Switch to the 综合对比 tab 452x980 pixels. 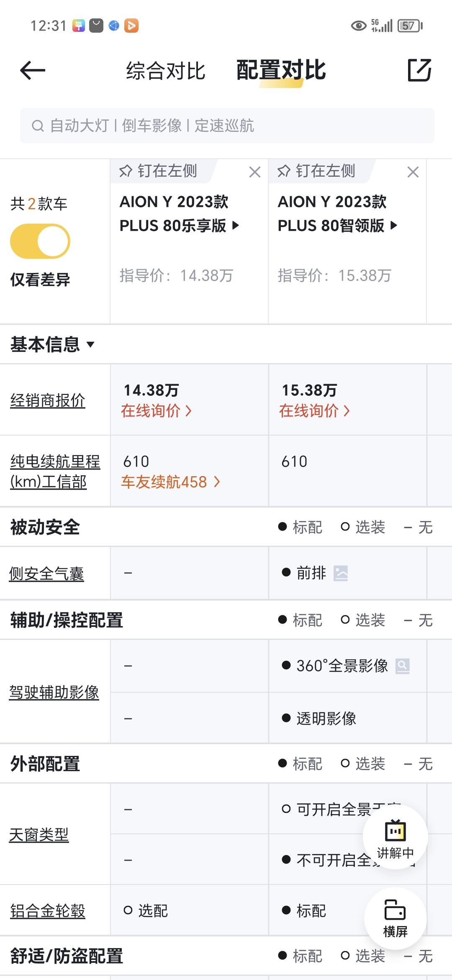(166, 70)
